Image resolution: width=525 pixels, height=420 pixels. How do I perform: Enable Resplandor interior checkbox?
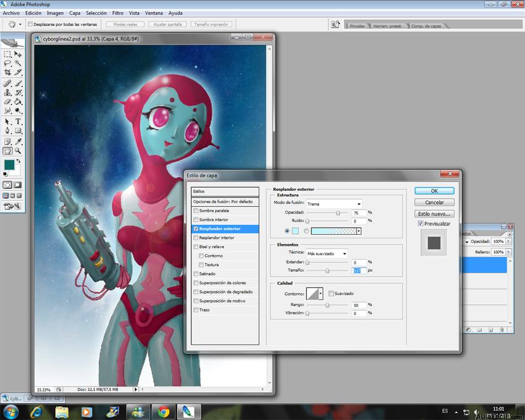pos(196,238)
